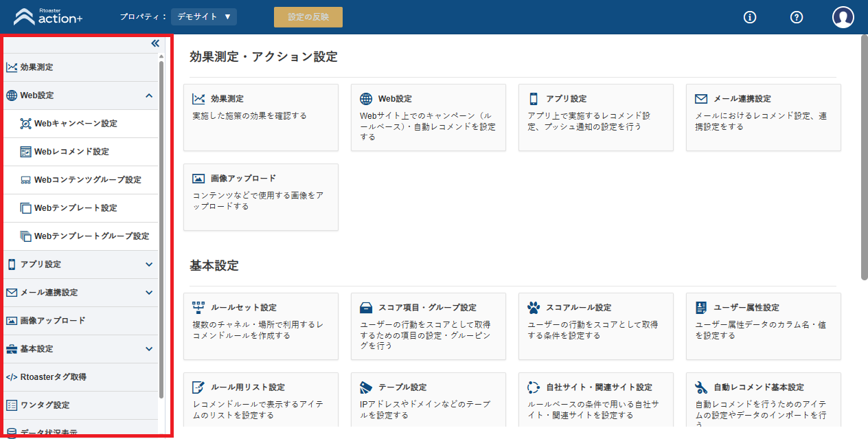Viewport: 868px width, 439px height.
Task: Click the sidebar scrollbar up arrow
Action: point(161,56)
